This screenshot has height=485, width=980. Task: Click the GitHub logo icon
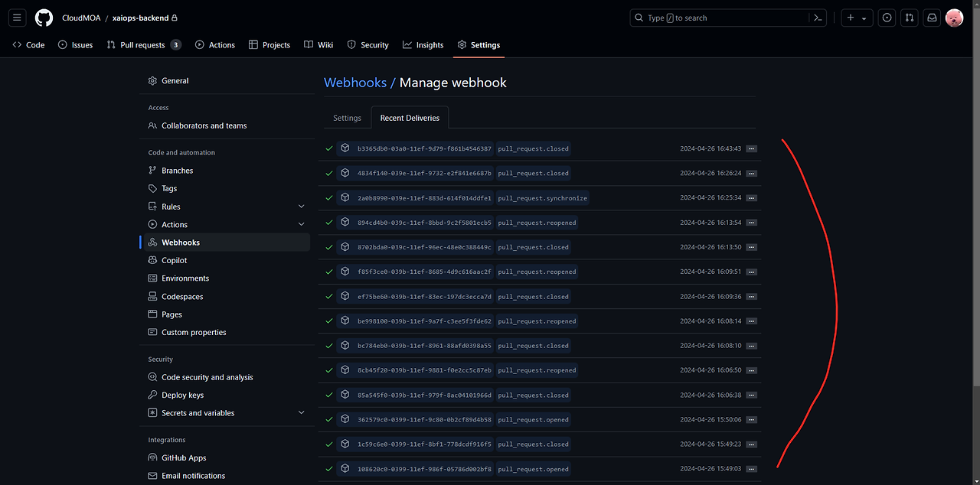click(x=44, y=18)
